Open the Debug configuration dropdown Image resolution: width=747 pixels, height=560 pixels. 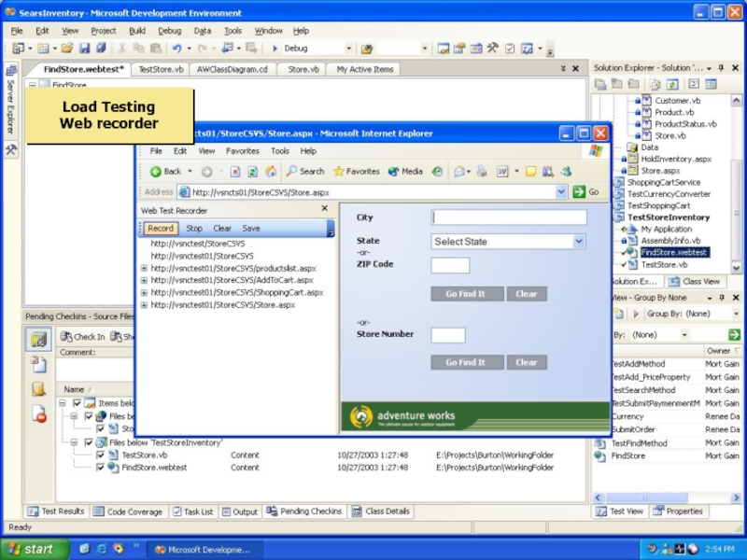coord(349,49)
